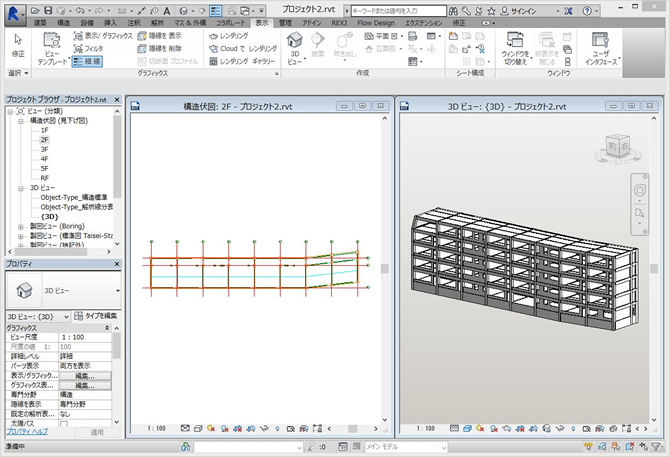The image size is (670, 457).
Task: Click the Save icon in quick access toolbar
Action: (48, 11)
